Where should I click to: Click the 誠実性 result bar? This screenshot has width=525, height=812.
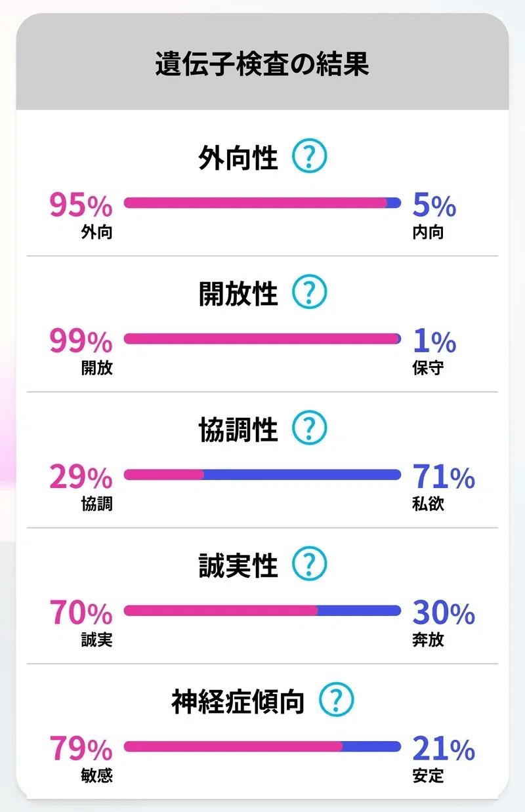coord(262,610)
